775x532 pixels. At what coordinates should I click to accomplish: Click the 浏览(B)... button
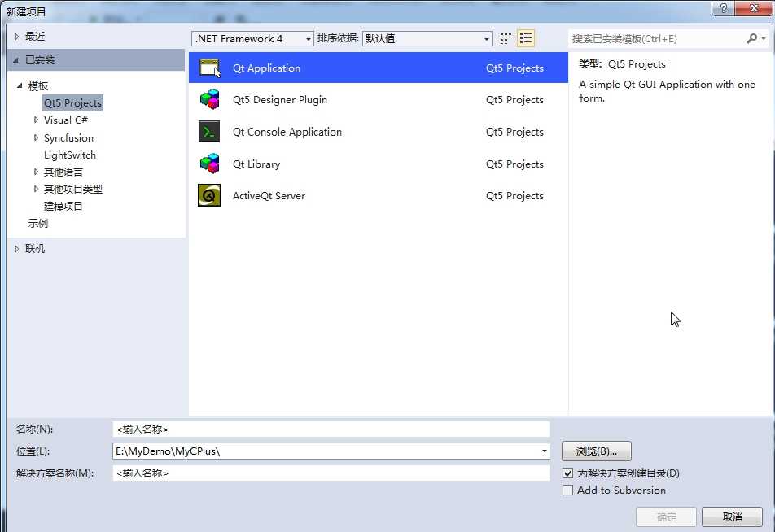[x=596, y=451]
